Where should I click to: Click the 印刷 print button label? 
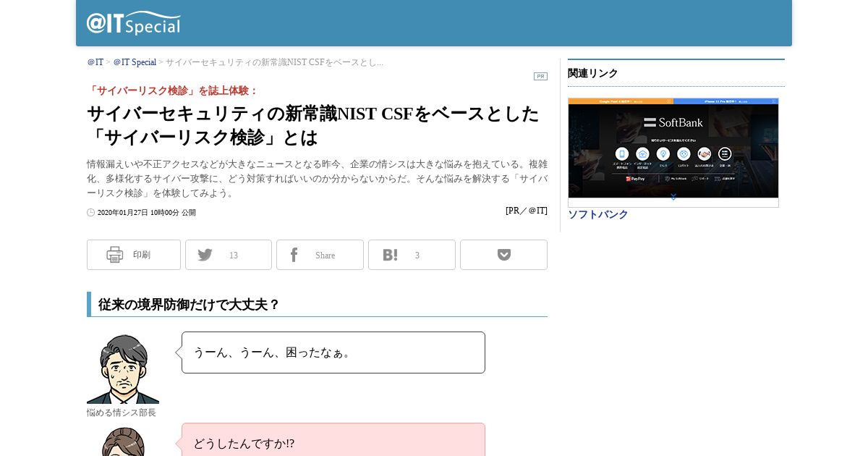pyautogui.click(x=142, y=255)
